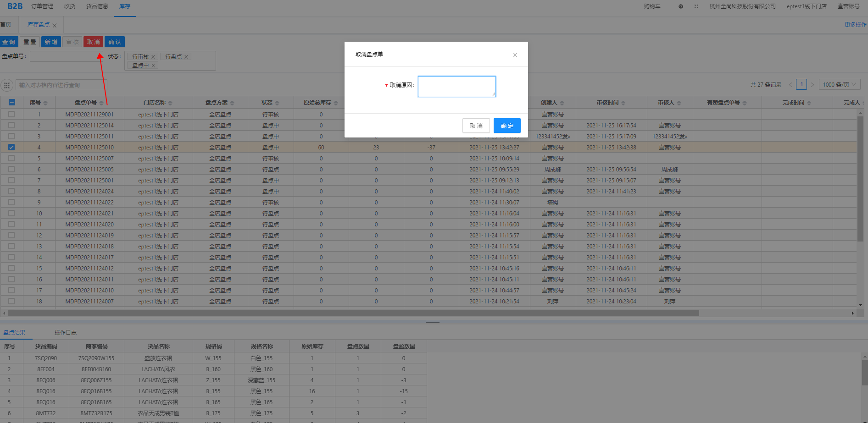Click the Chrome browser icon in header

coord(681,6)
